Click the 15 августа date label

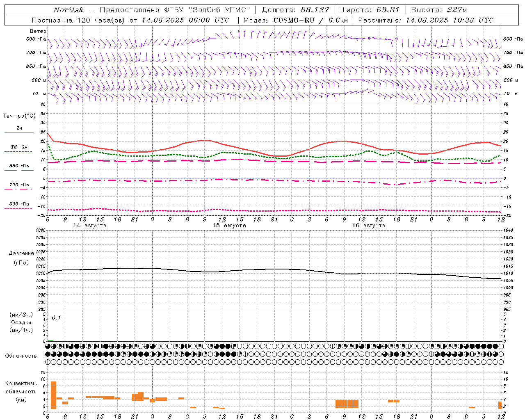[229, 226]
